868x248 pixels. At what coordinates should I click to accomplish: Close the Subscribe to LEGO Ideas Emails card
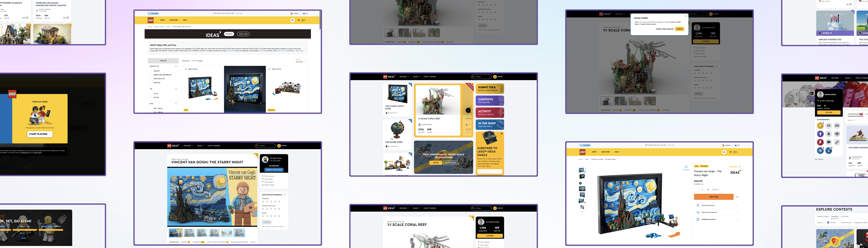[x=501, y=134]
